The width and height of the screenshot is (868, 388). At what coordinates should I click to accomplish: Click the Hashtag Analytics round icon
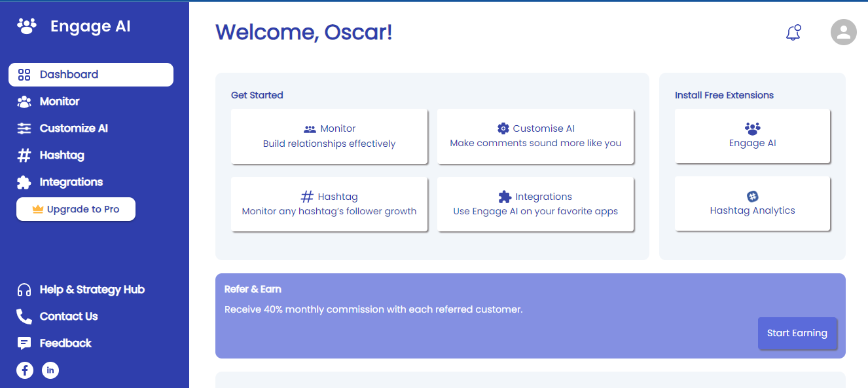(x=753, y=197)
